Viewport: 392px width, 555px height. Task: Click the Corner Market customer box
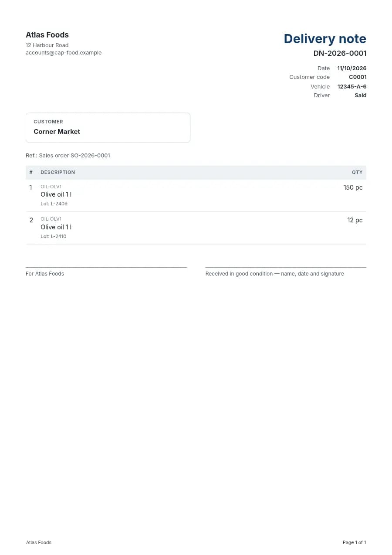[x=108, y=128]
